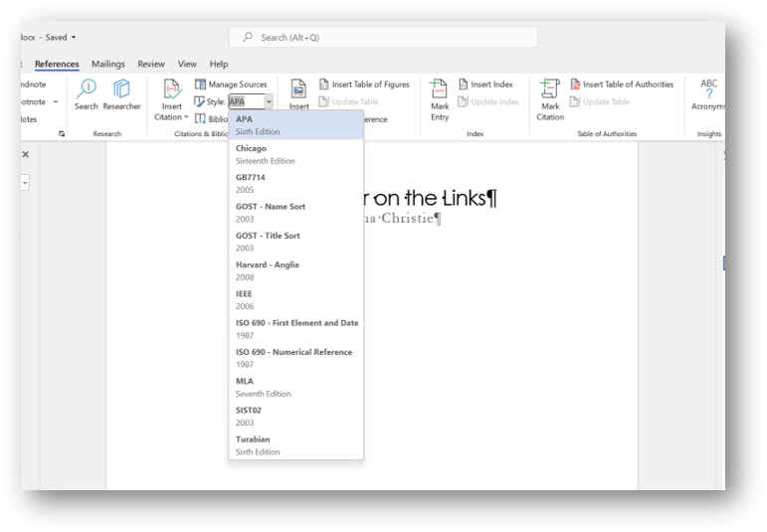
Task: Click the document title heading text
Action: click(x=430, y=198)
